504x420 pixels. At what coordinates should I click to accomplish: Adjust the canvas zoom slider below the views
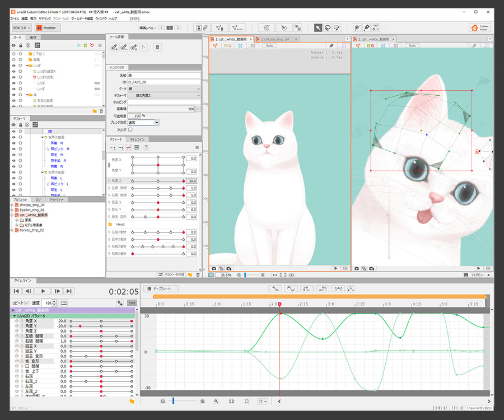click(251, 275)
